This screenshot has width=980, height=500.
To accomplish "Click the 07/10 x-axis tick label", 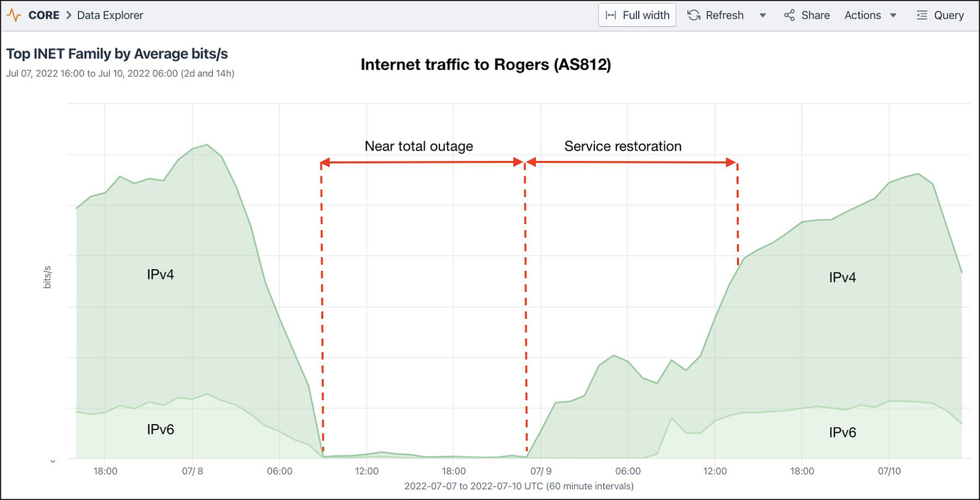I will pos(889,471).
